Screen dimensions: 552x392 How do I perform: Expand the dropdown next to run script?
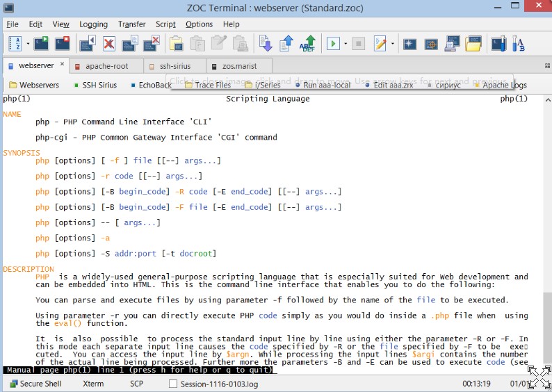(346, 44)
